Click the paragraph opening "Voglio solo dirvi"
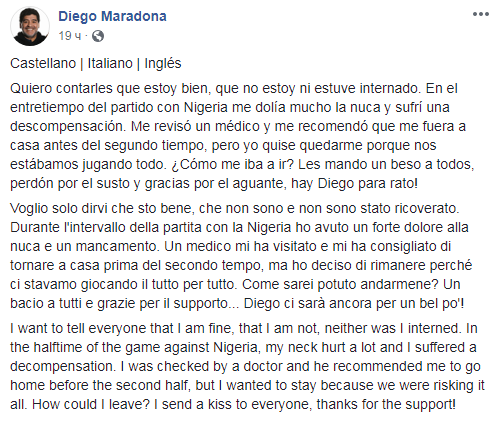This screenshot has height=422, width=493. pos(241,256)
